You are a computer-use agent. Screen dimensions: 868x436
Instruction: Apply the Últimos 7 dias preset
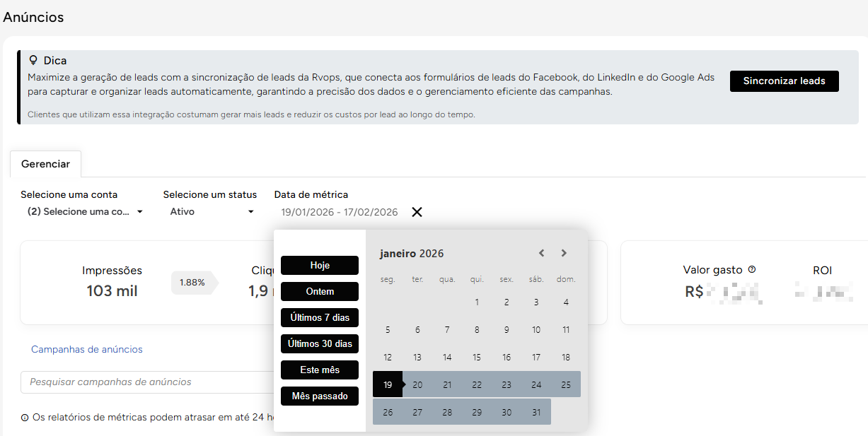click(x=320, y=317)
